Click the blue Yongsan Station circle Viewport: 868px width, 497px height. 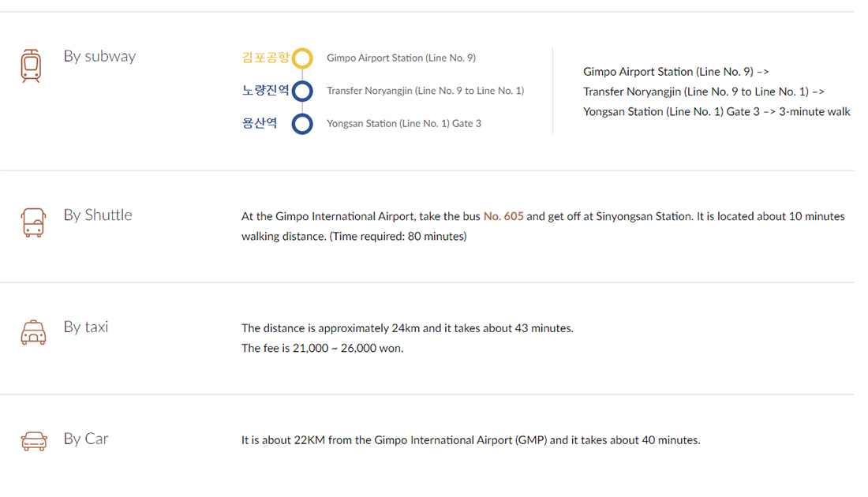[x=302, y=124]
